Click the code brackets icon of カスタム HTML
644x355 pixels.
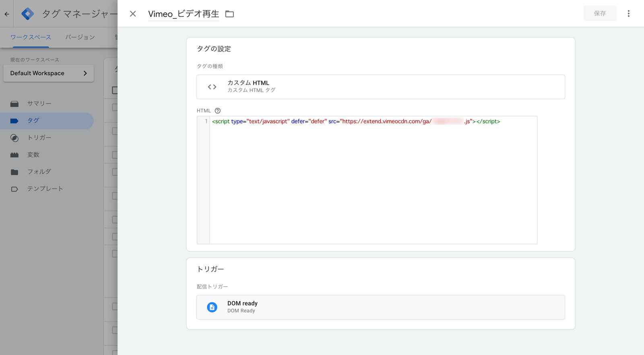(212, 87)
